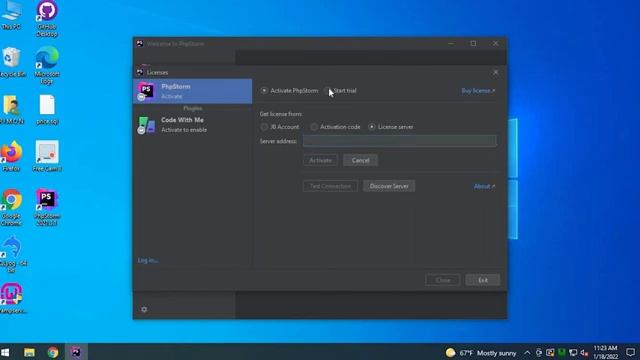Close the Licenses dialog with X
This screenshot has height=360, width=640.
(496, 72)
